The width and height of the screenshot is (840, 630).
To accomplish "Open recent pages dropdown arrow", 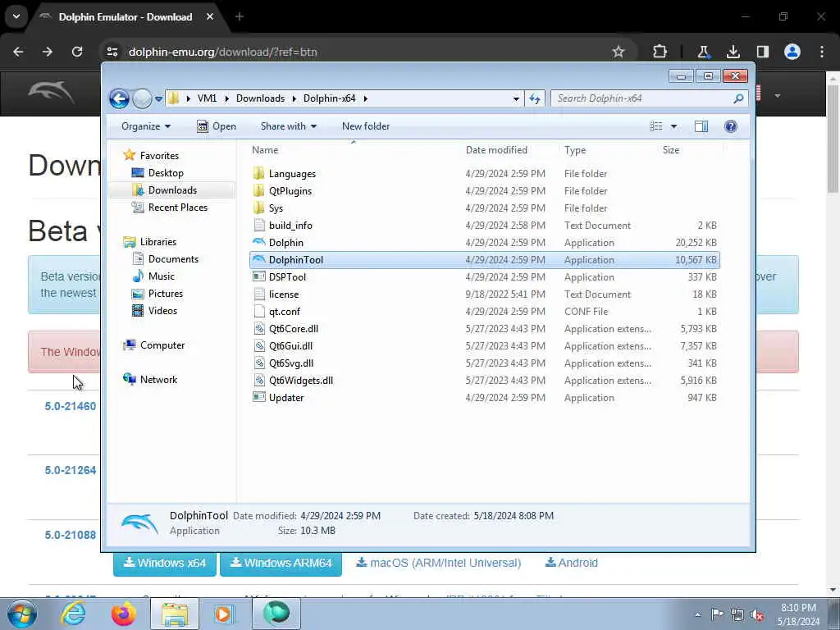I will 158,99.
